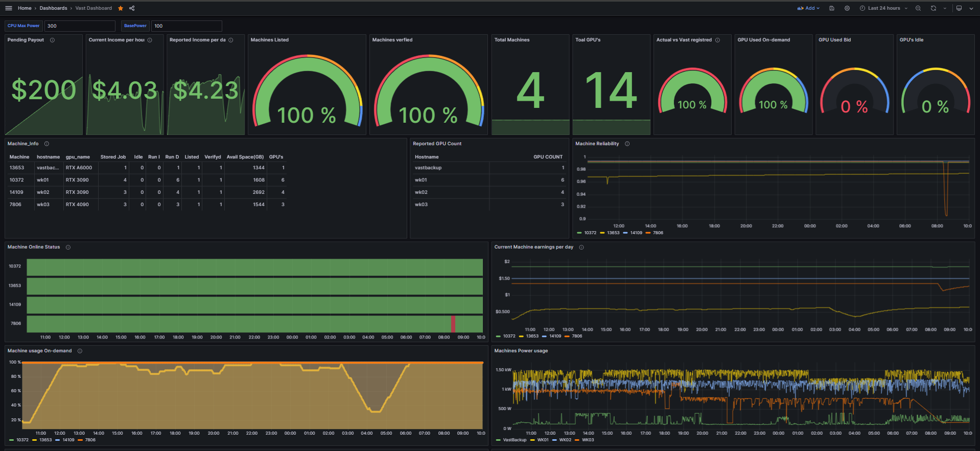The width and height of the screenshot is (980, 451).
Task: Edit the BasePower value field
Action: click(x=186, y=26)
